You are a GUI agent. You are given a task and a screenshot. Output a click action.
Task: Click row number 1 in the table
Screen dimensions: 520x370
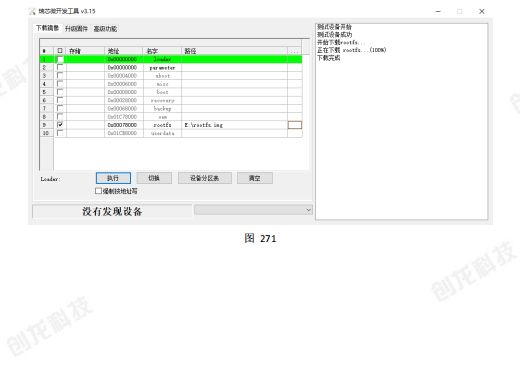click(x=46, y=59)
